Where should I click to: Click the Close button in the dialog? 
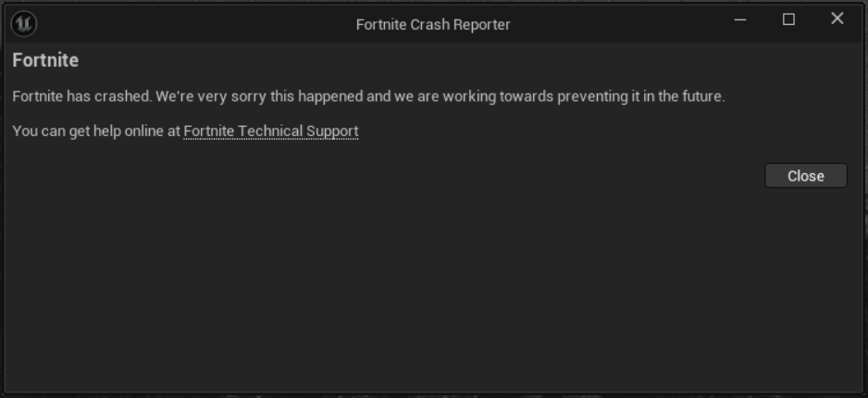point(806,176)
